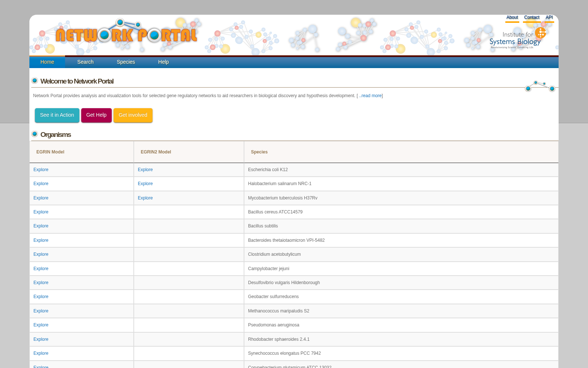Select the Halobacterium salinarum NRC-1 cell
The height and width of the screenshot is (368, 588).
(x=401, y=184)
